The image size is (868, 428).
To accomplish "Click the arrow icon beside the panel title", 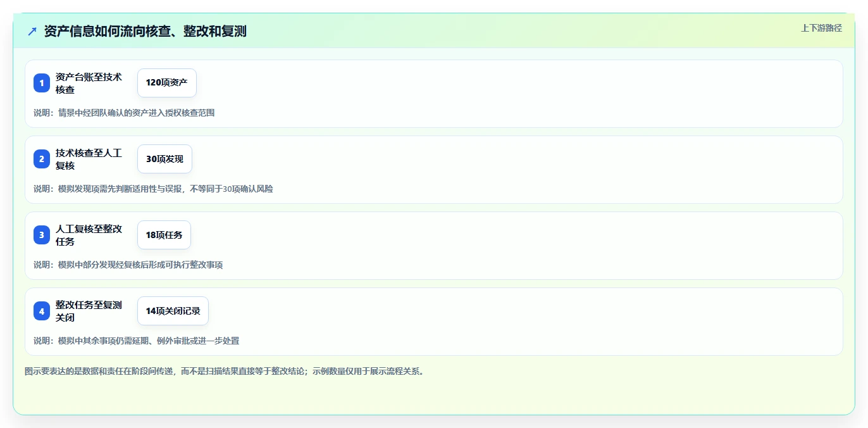I will 32,31.
